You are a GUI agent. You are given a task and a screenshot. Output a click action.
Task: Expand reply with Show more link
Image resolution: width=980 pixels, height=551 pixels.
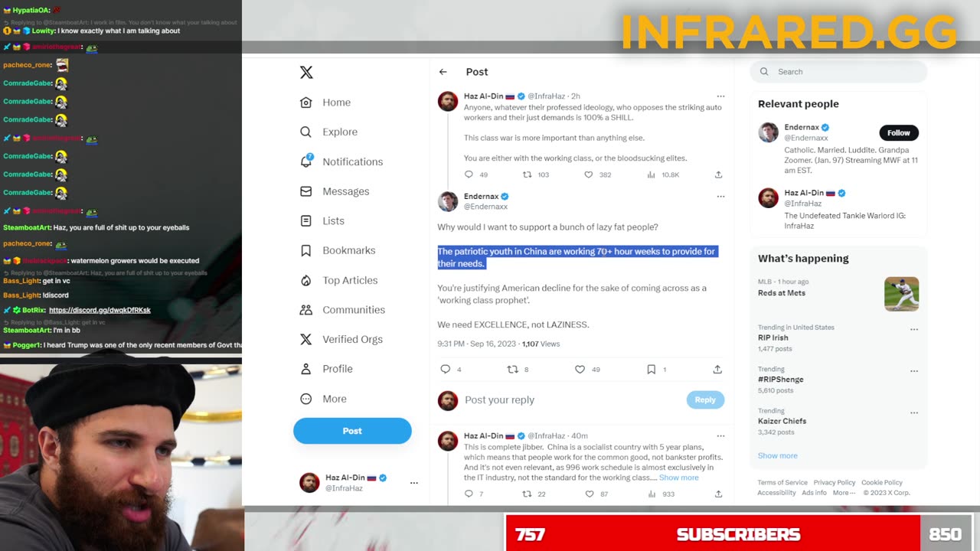point(679,478)
